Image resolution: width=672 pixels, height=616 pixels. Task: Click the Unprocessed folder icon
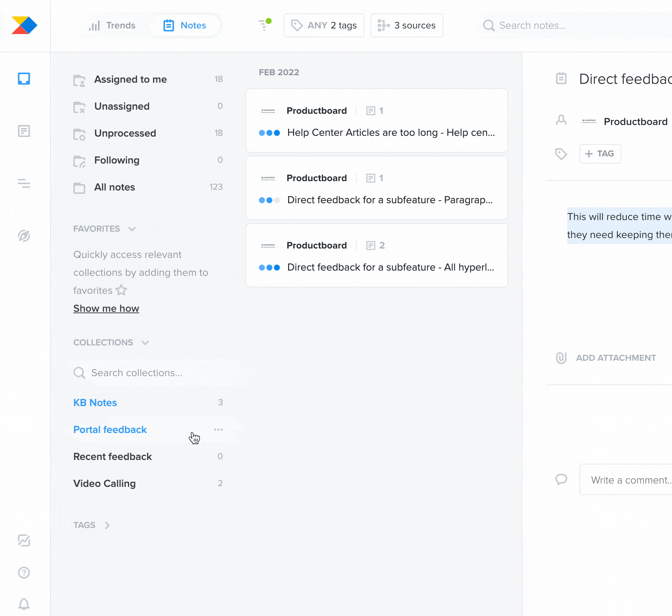pyautogui.click(x=79, y=134)
